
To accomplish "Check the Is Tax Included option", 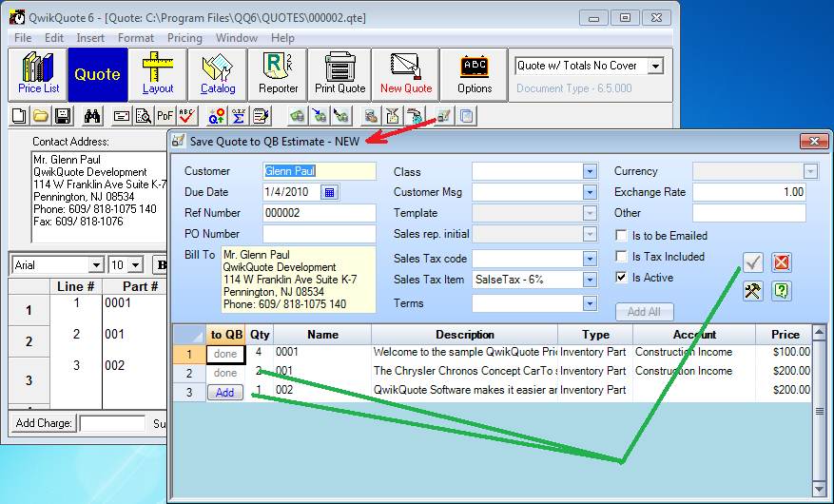I will pyautogui.click(x=621, y=257).
